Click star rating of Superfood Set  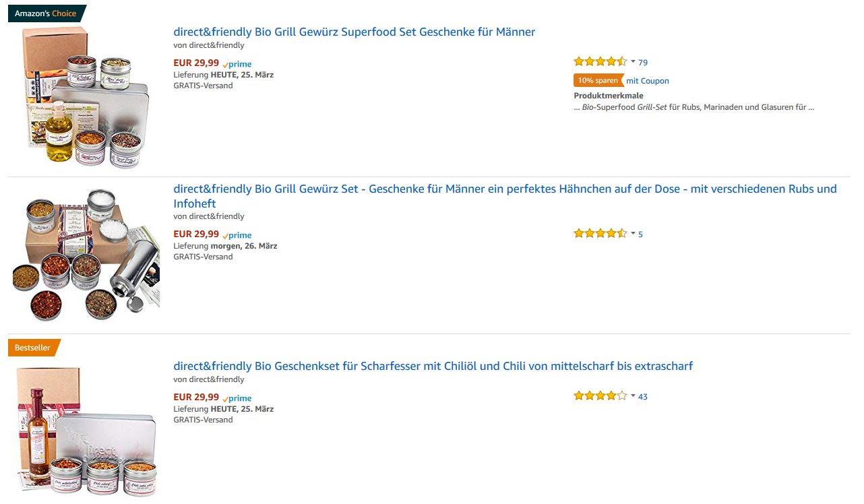pyautogui.click(x=600, y=62)
